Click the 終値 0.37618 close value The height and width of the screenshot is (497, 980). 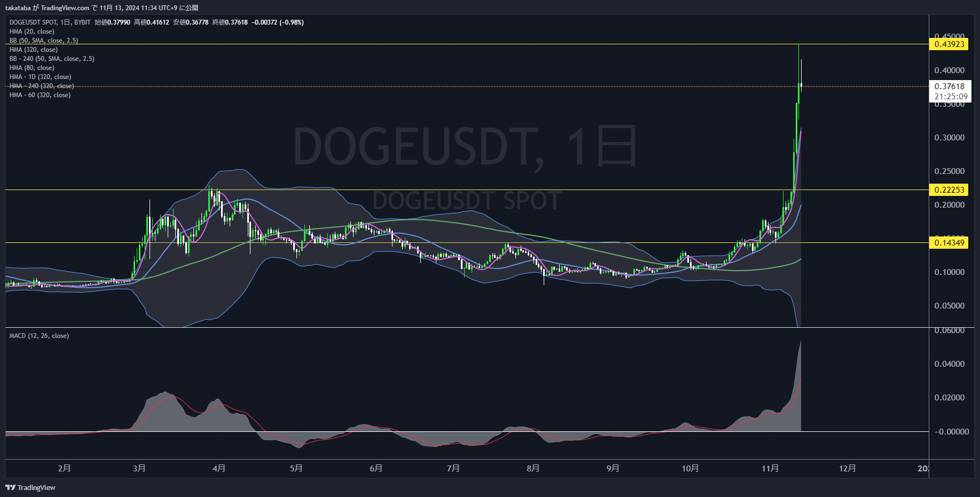click(230, 22)
